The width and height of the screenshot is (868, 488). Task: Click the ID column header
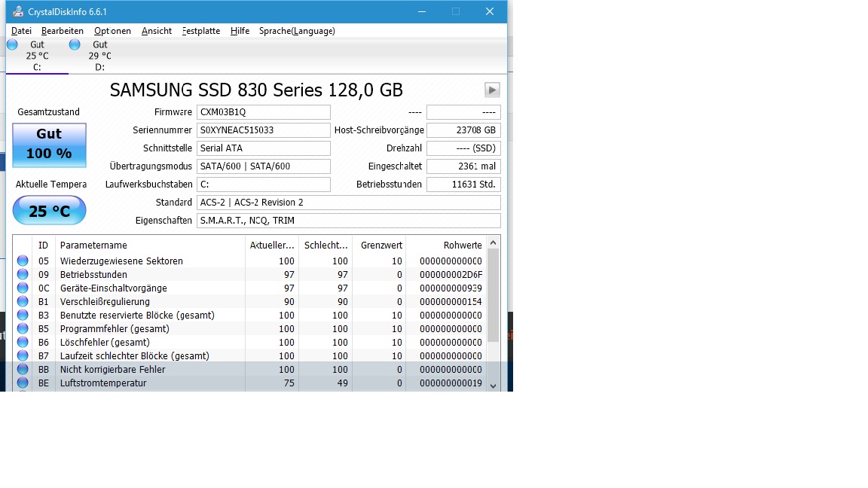pos(44,245)
